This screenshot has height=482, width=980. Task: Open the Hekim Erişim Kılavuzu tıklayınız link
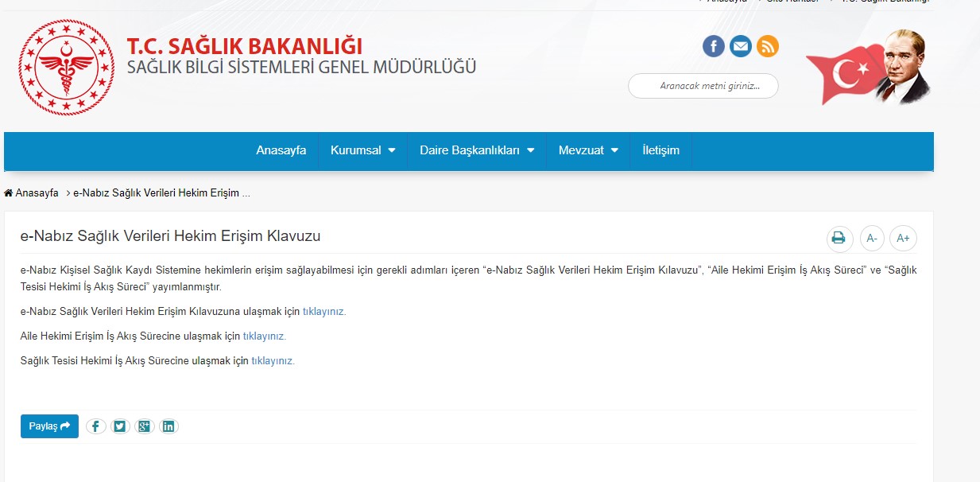click(324, 312)
